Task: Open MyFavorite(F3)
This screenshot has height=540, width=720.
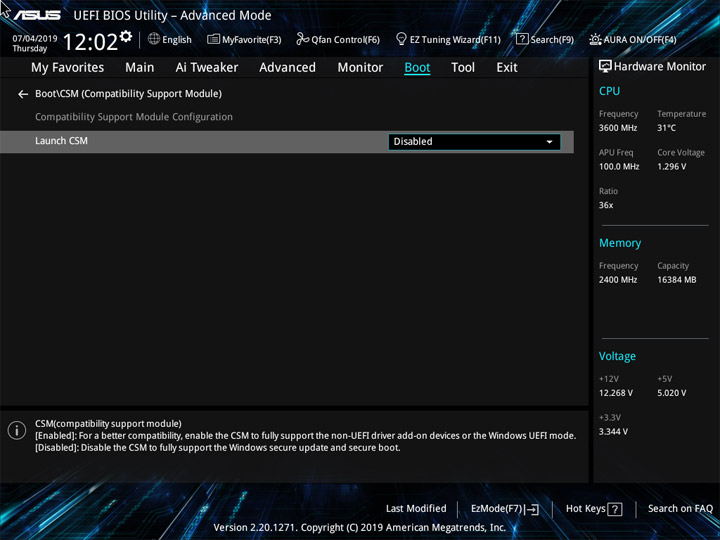Action: coord(244,39)
